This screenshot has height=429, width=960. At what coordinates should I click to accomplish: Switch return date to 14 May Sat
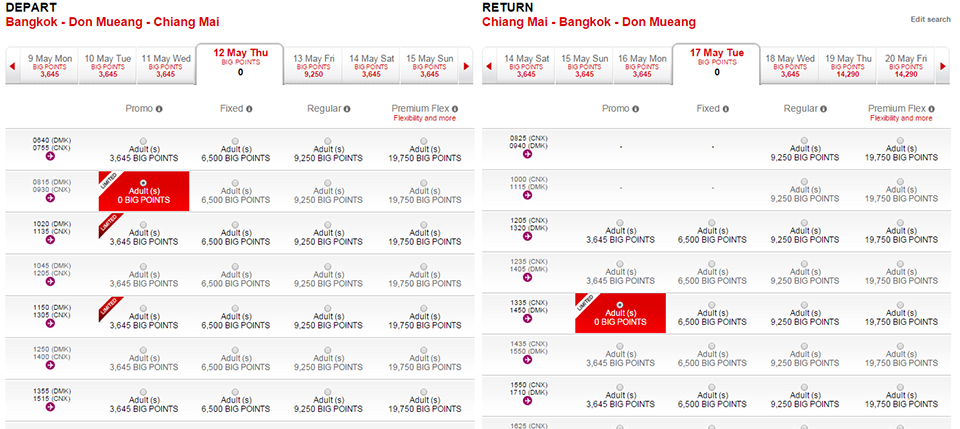coord(527,66)
